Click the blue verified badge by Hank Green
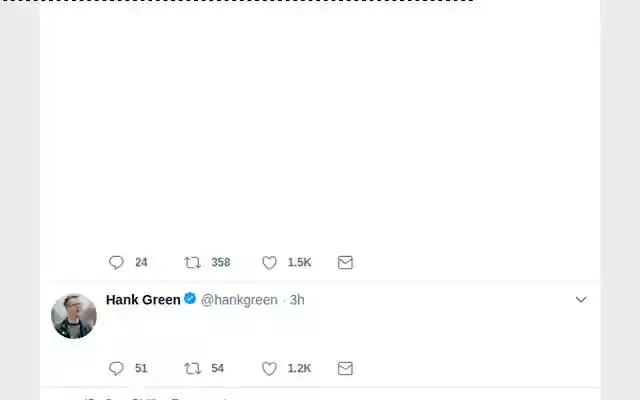640x400 pixels. click(190, 299)
